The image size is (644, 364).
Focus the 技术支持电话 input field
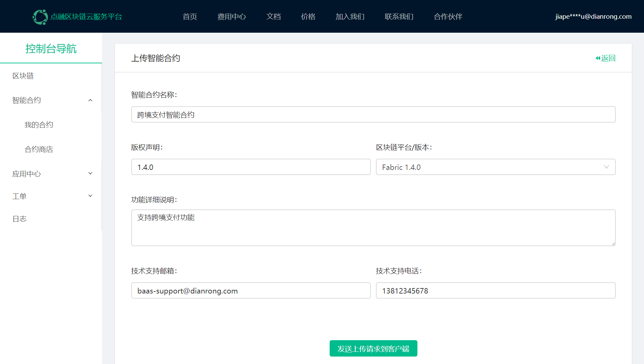click(x=496, y=290)
